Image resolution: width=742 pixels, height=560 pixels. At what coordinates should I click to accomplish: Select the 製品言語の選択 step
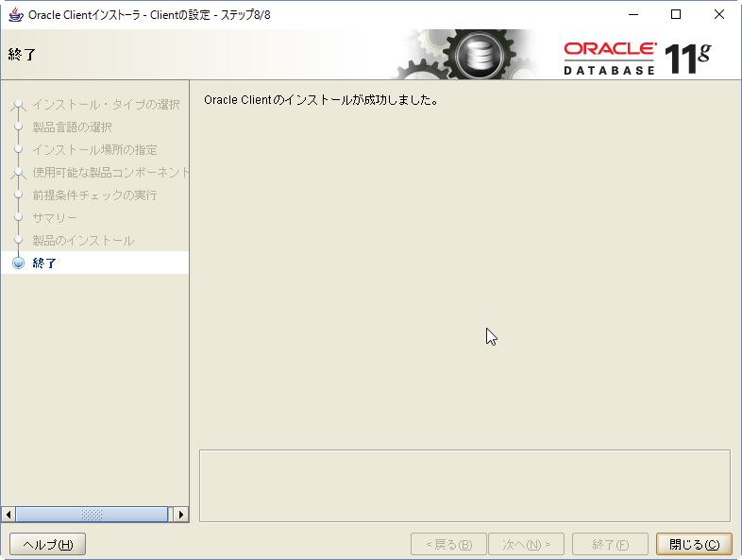pyautogui.click(x=72, y=127)
